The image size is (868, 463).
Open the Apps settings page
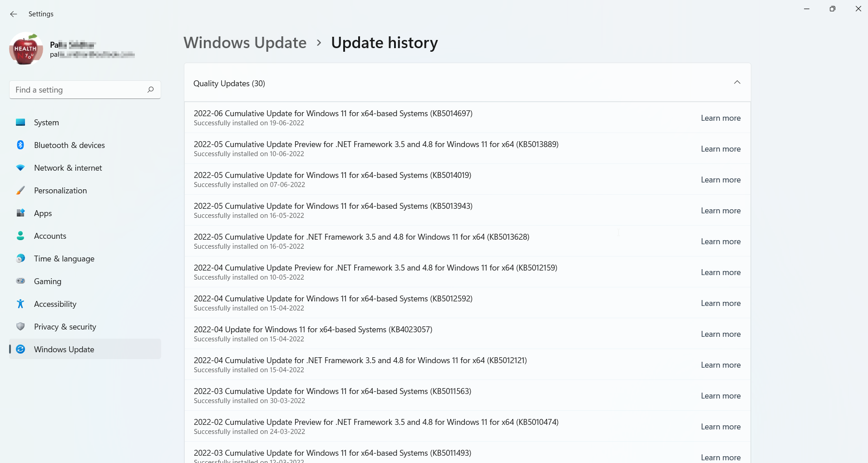pos(43,213)
